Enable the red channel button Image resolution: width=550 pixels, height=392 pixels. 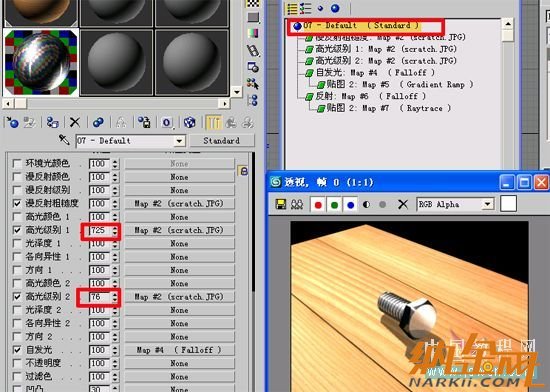(318, 204)
